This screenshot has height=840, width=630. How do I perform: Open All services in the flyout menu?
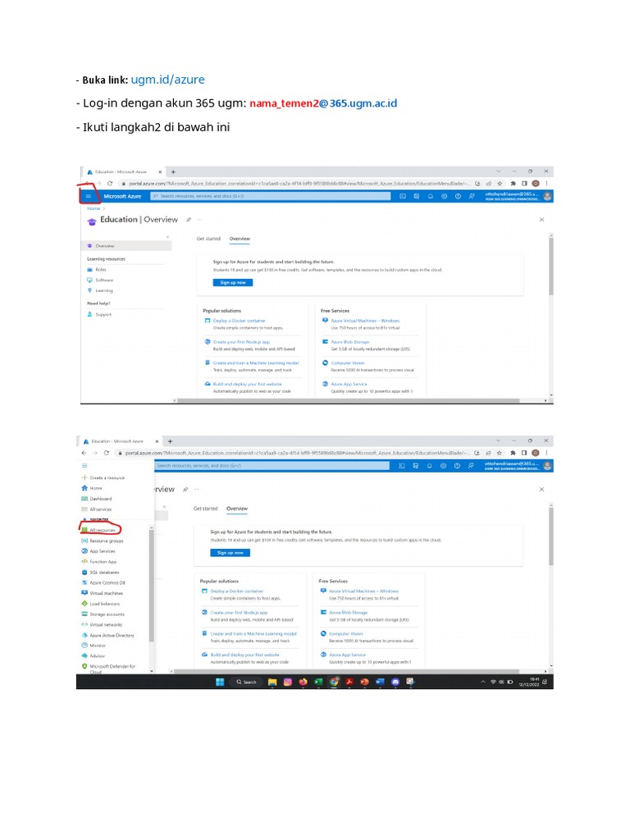point(101,509)
